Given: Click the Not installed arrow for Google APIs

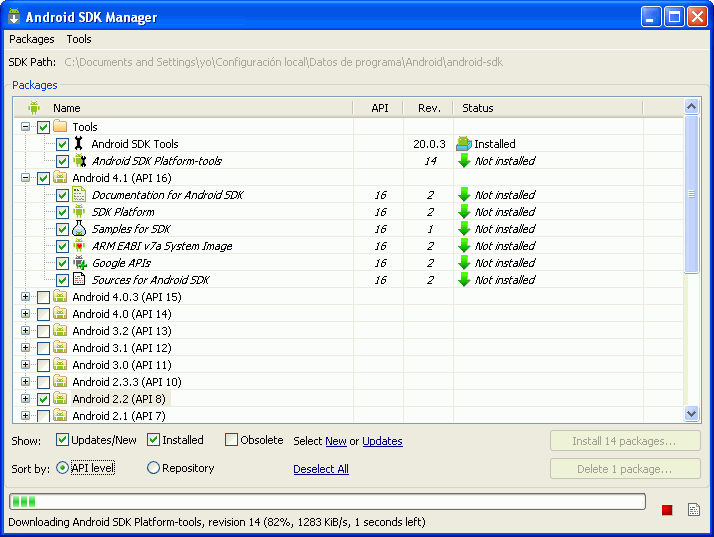Looking at the screenshot, I should (x=464, y=262).
